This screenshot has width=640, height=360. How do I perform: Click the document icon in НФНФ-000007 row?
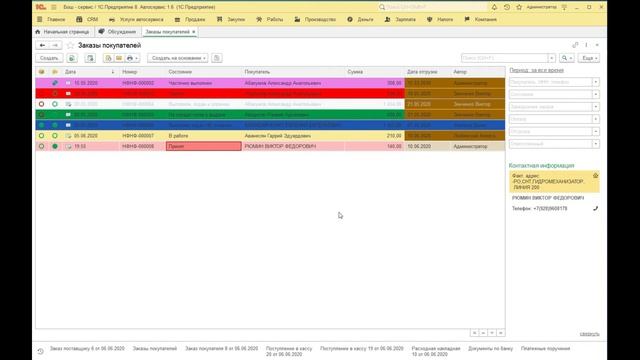click(x=68, y=136)
